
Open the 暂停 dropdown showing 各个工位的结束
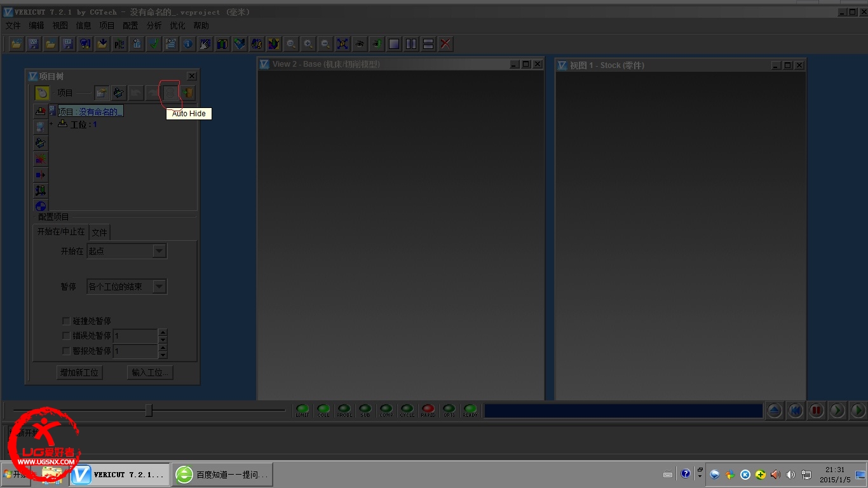click(x=126, y=287)
